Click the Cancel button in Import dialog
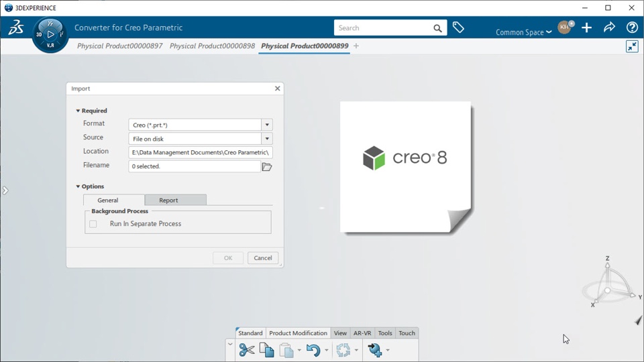 [263, 257]
